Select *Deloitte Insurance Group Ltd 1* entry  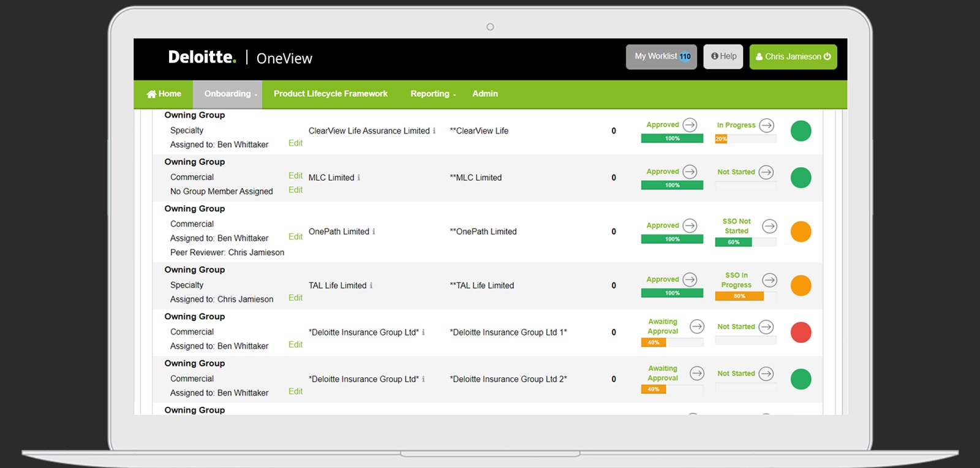pyautogui.click(x=508, y=332)
